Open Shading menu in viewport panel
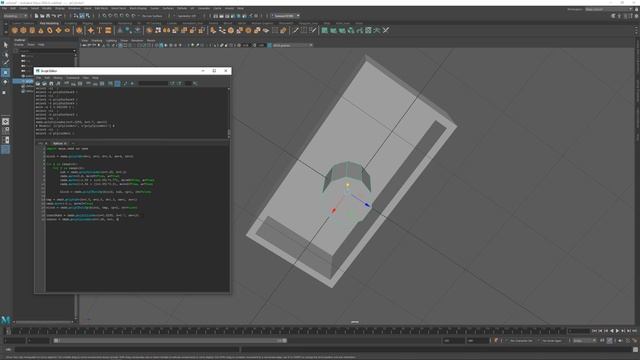The image size is (640, 360). [97, 40]
